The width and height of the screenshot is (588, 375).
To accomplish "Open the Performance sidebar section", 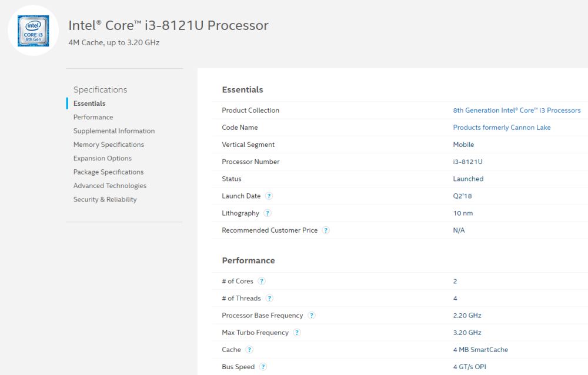I will coord(93,117).
